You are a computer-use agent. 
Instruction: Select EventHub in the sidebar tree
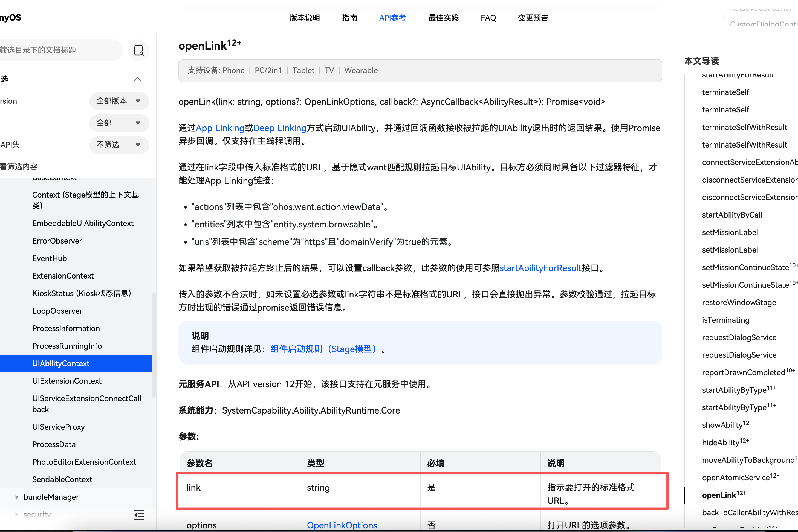click(50, 258)
